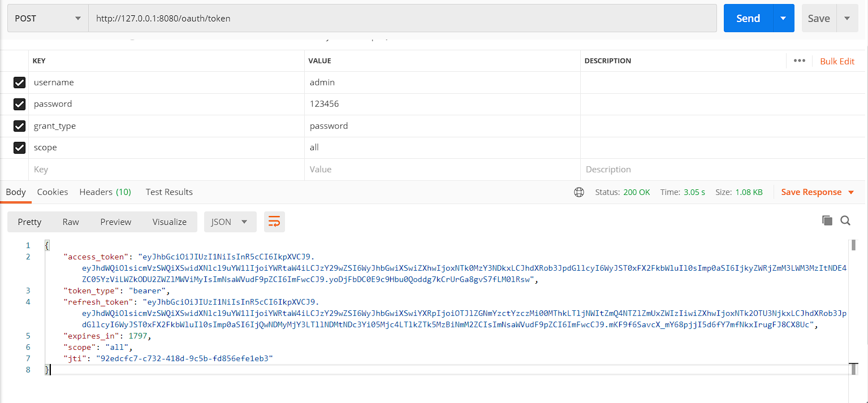This screenshot has width=868, height=403.
Task: Open search in response using magnifier icon
Action: (845, 220)
